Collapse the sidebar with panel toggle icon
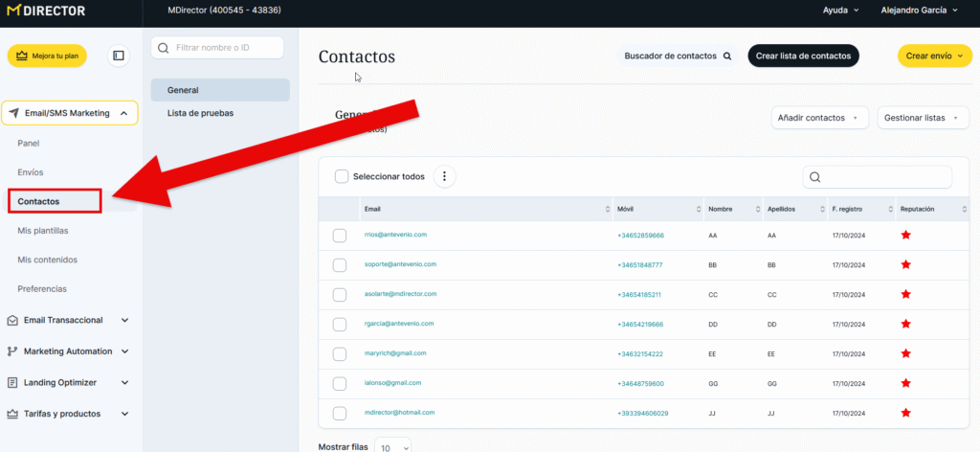 [x=119, y=56]
